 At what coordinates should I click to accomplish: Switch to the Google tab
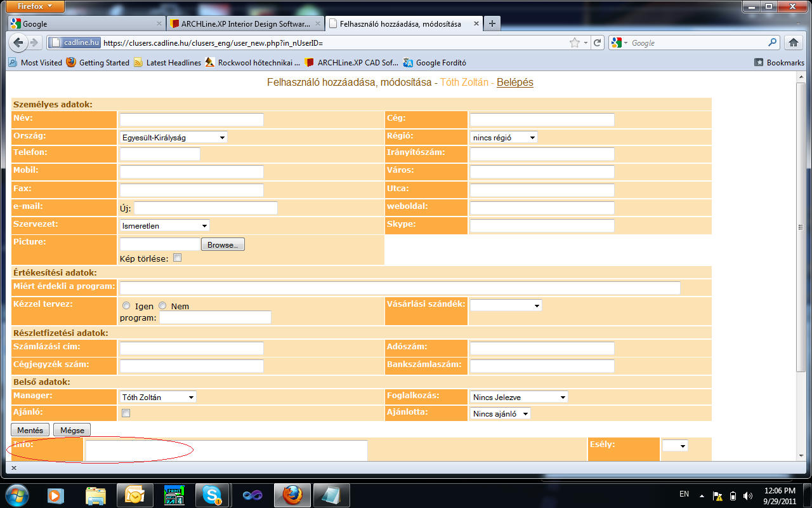pos(86,24)
